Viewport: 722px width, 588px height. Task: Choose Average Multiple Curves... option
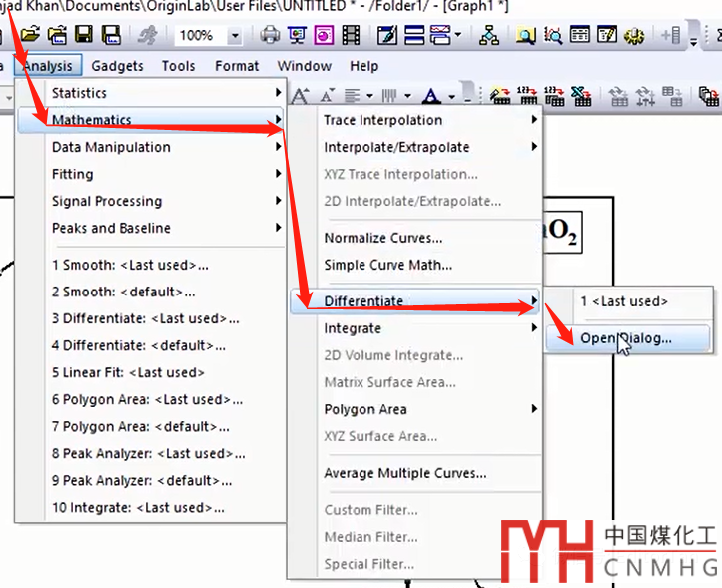pyautogui.click(x=404, y=473)
